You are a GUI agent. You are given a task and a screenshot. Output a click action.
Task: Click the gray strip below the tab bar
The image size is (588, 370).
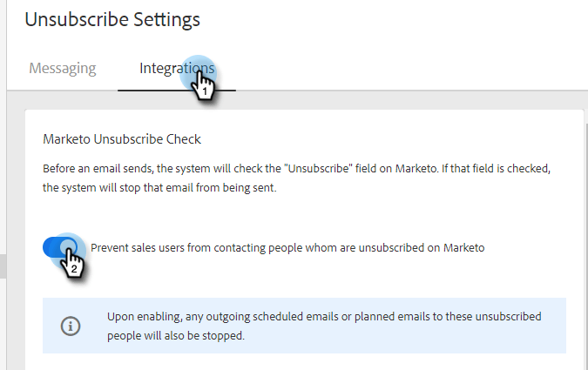[297, 100]
